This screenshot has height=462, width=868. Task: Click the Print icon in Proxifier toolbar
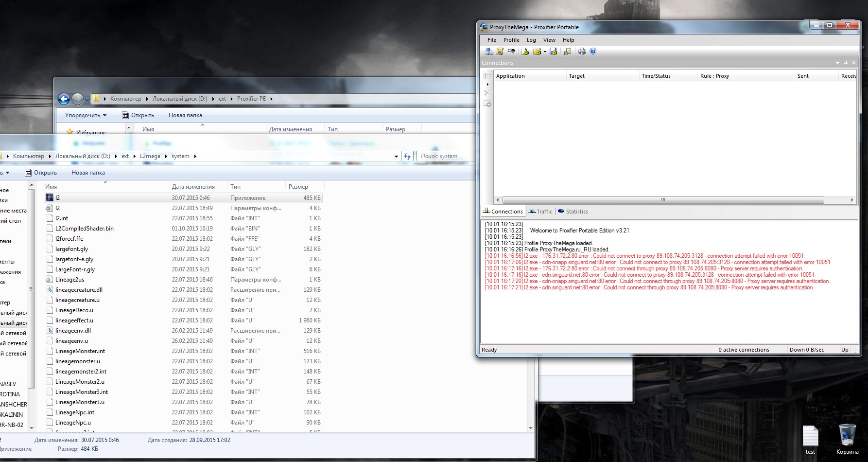pyautogui.click(x=582, y=52)
